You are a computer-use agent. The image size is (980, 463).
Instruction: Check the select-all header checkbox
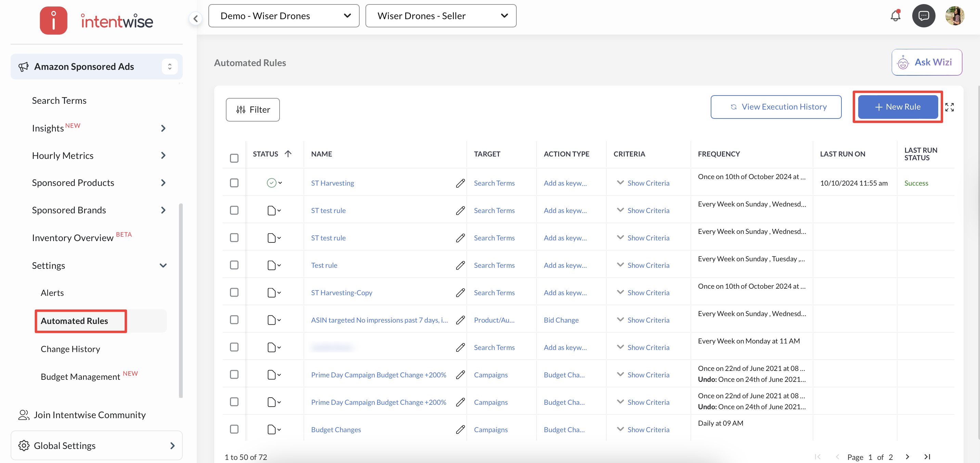click(234, 158)
